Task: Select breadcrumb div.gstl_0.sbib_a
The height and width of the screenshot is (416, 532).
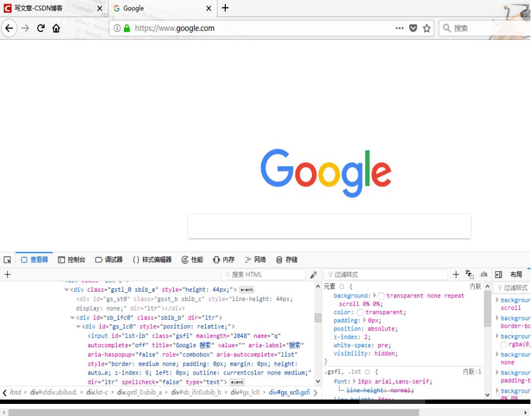Action: point(140,392)
